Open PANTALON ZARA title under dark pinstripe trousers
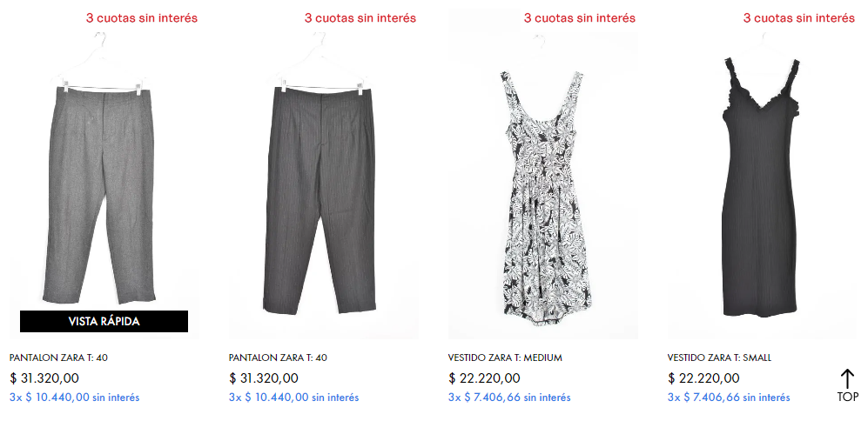Screen dimensions: 868x421 click(278, 358)
